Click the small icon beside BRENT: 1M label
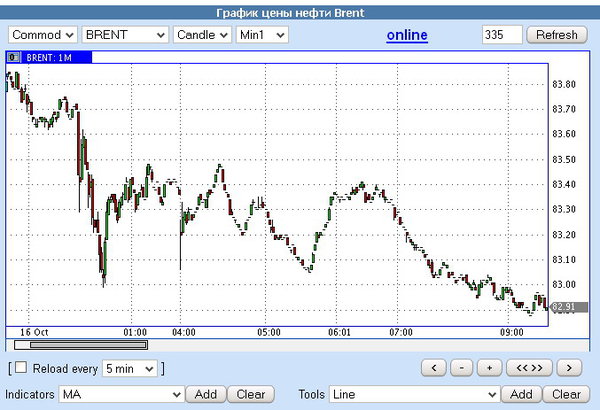600x410 pixels. 13,57
